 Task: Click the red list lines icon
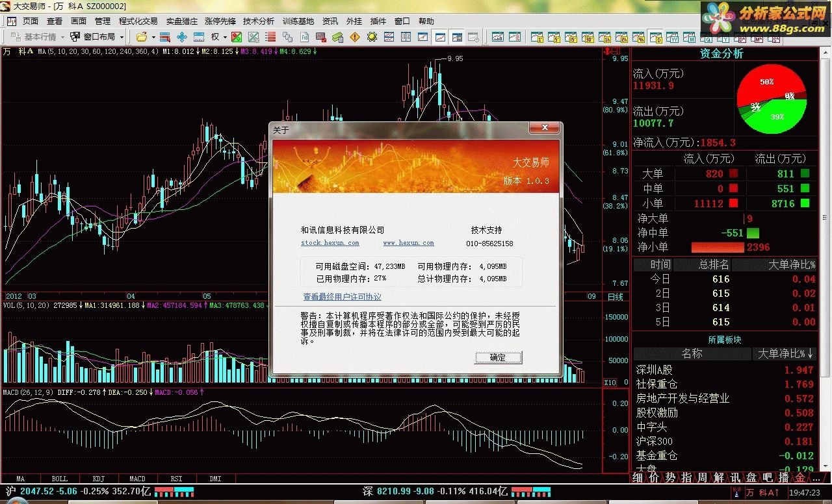[270, 37]
